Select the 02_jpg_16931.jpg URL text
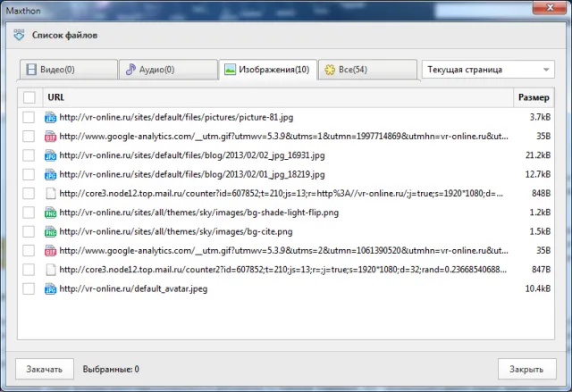572x392 pixels. [x=192, y=155]
